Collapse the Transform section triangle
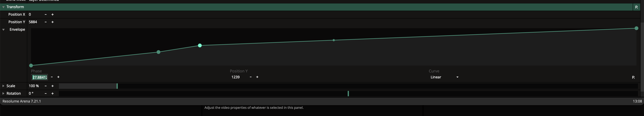Image resolution: width=644 pixels, height=116 pixels. coord(4,7)
